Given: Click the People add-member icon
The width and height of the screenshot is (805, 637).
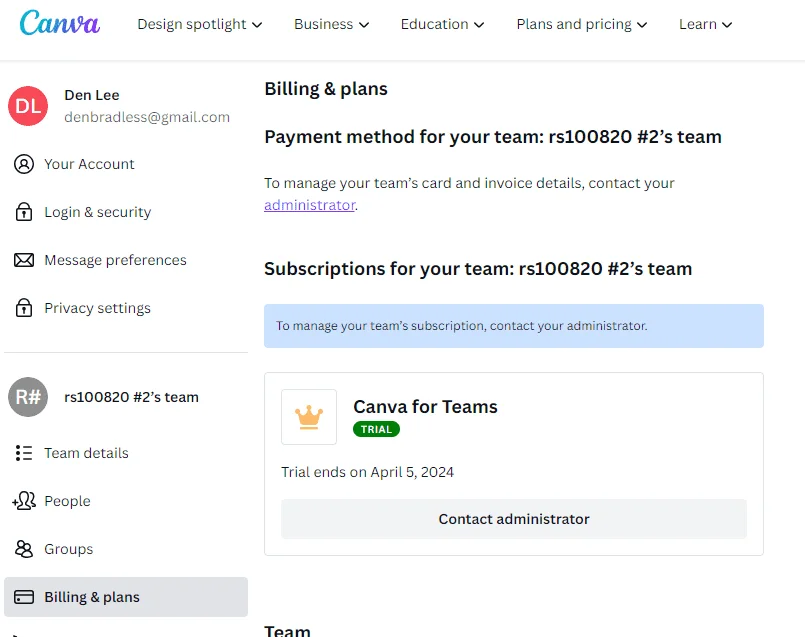Looking at the screenshot, I should 24,500.
